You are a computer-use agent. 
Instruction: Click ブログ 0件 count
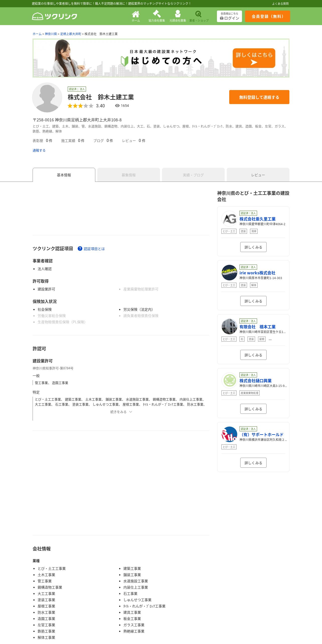click(103, 141)
